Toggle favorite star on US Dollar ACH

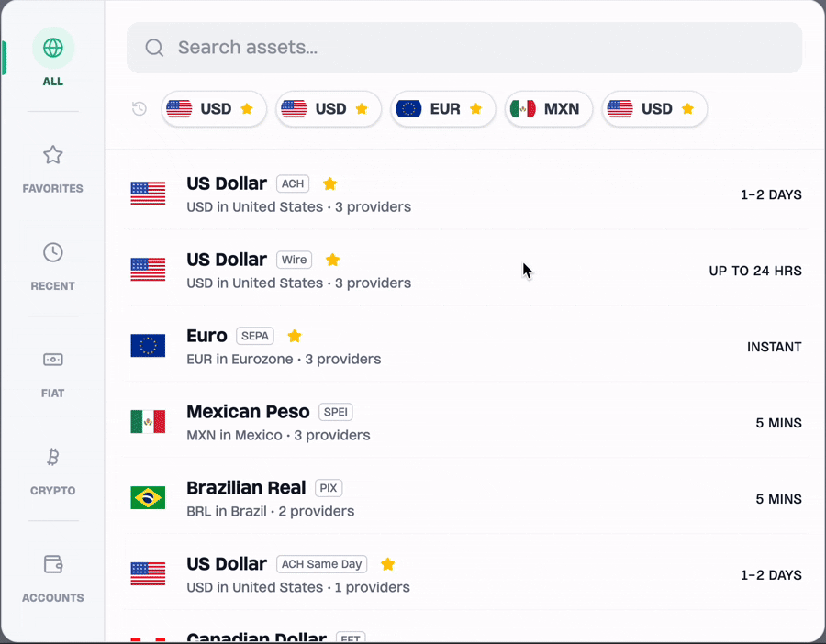point(330,183)
